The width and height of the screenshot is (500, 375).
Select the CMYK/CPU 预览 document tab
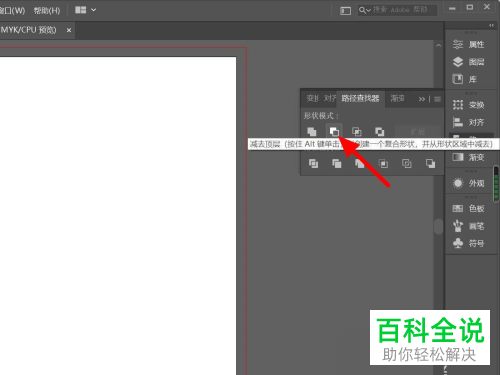pyautogui.click(x=28, y=30)
